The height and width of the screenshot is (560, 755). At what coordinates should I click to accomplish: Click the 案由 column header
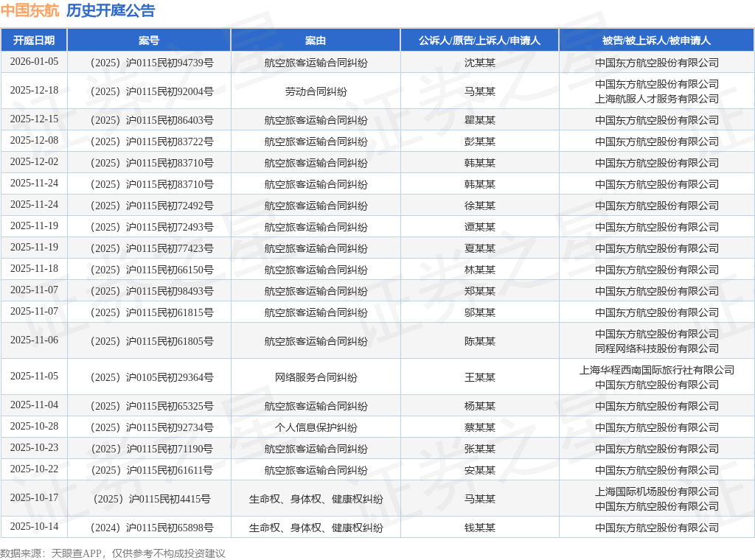click(316, 41)
